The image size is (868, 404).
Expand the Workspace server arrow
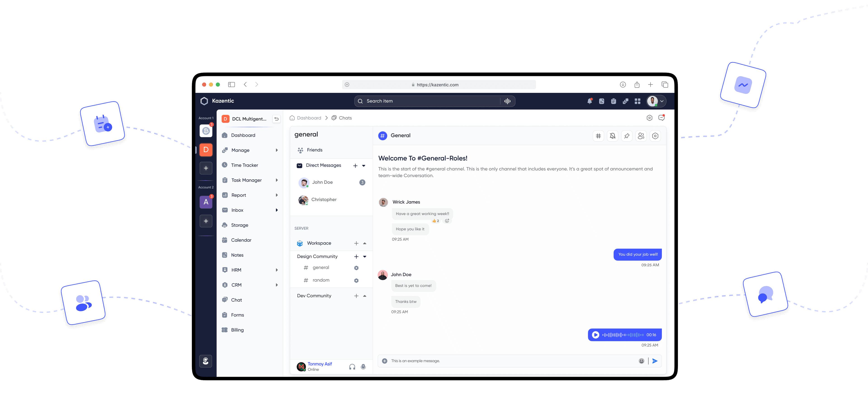(x=365, y=243)
